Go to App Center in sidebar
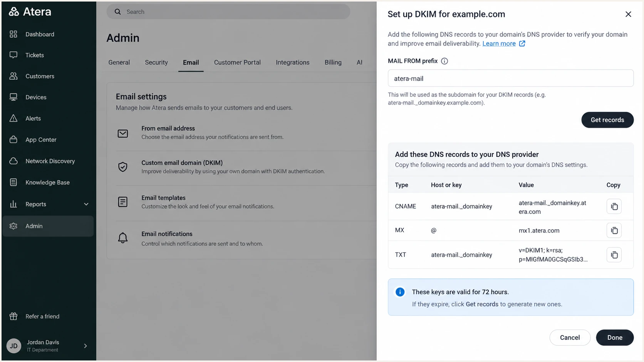 tap(41, 140)
